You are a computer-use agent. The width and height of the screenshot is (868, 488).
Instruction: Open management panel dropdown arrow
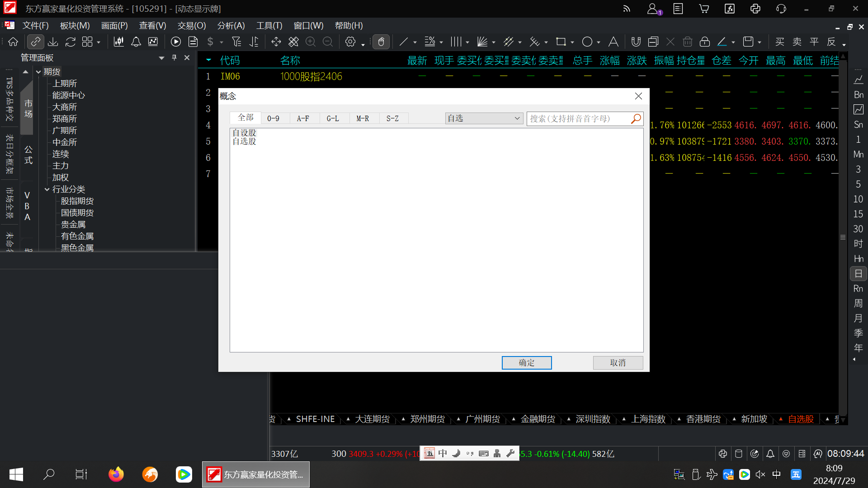(x=161, y=58)
